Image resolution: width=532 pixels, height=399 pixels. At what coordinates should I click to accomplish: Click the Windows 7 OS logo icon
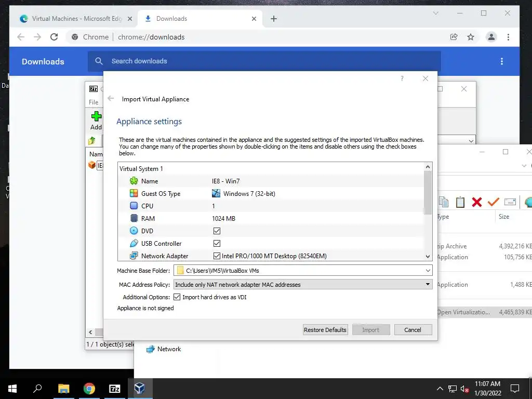(216, 193)
